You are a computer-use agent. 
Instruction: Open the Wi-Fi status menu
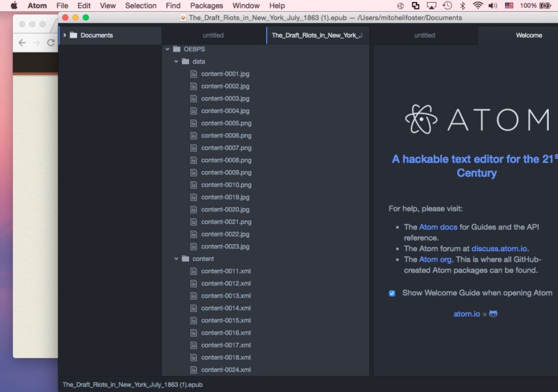[478, 6]
